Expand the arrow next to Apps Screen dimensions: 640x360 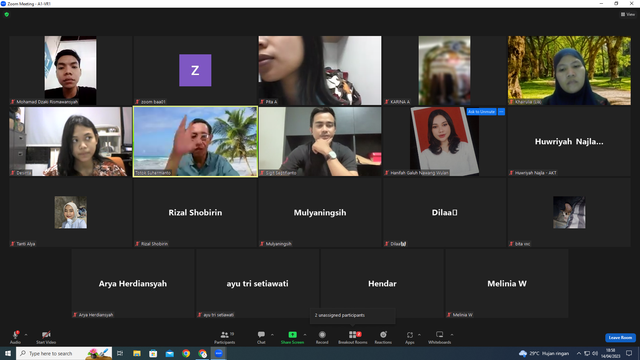coord(419,335)
